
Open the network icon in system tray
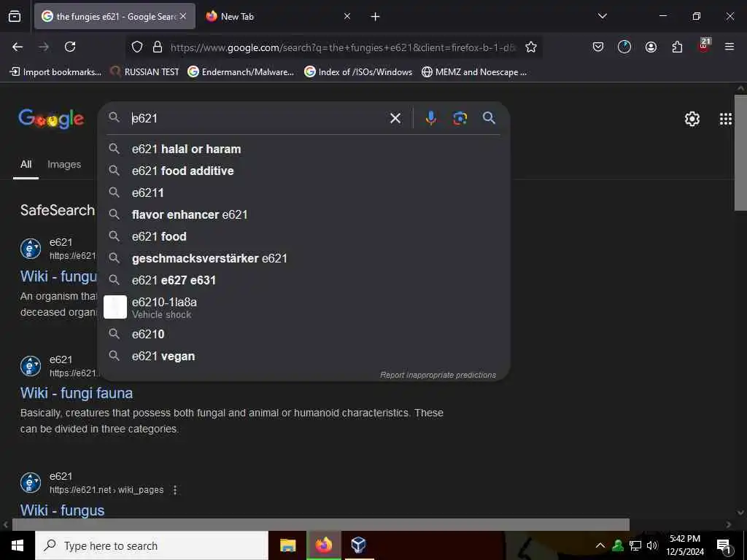(x=635, y=545)
